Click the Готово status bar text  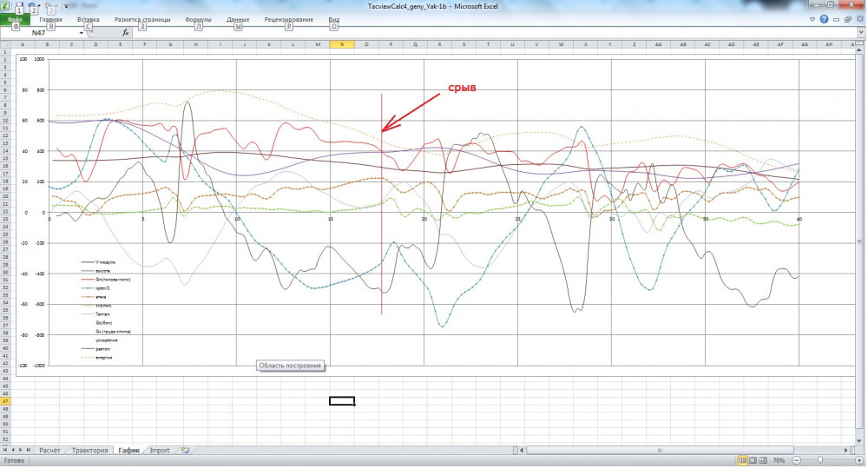coord(14,460)
